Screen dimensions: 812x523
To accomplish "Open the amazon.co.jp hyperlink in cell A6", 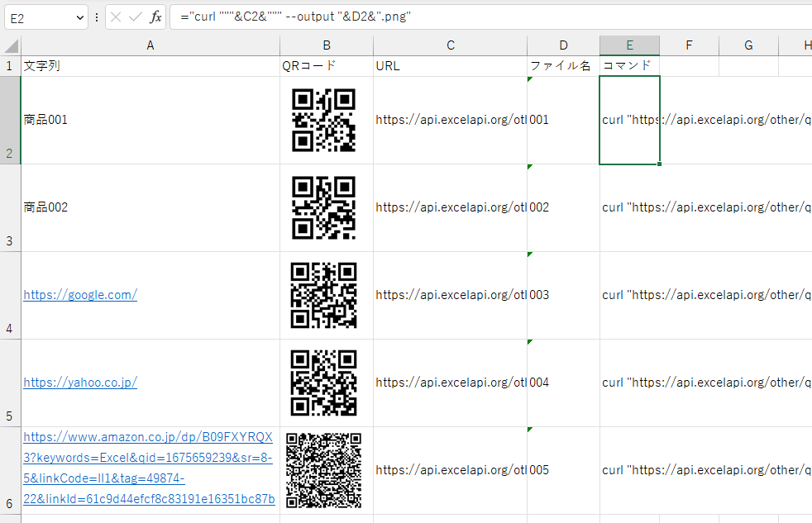I will pyautogui.click(x=149, y=468).
